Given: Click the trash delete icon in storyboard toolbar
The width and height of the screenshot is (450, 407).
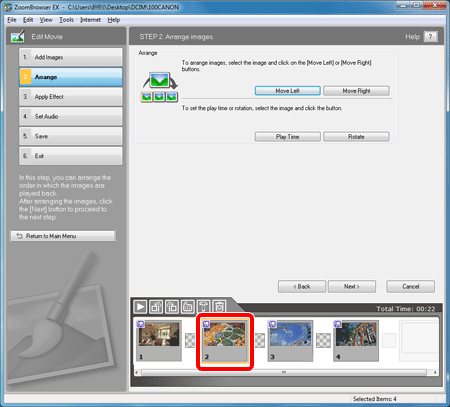Looking at the screenshot, I should pyautogui.click(x=219, y=306).
